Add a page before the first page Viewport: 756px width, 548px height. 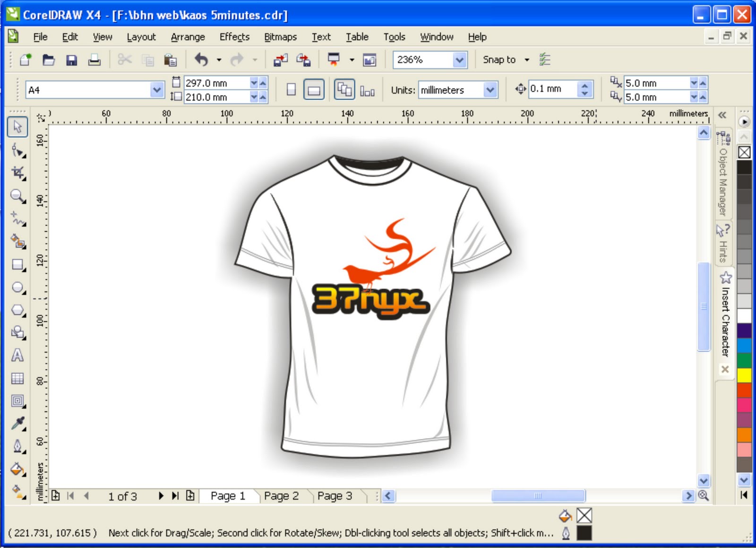click(56, 496)
